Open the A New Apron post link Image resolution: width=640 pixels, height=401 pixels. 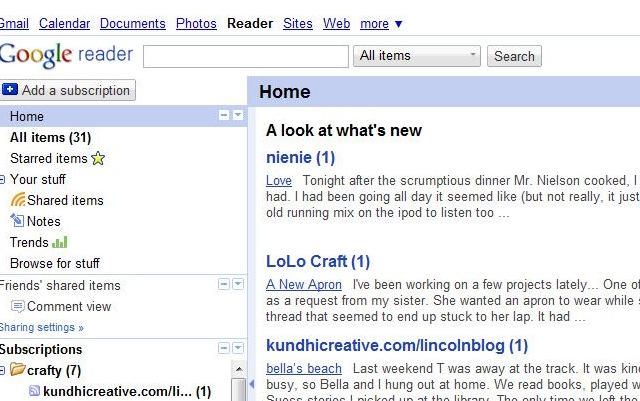click(x=304, y=284)
